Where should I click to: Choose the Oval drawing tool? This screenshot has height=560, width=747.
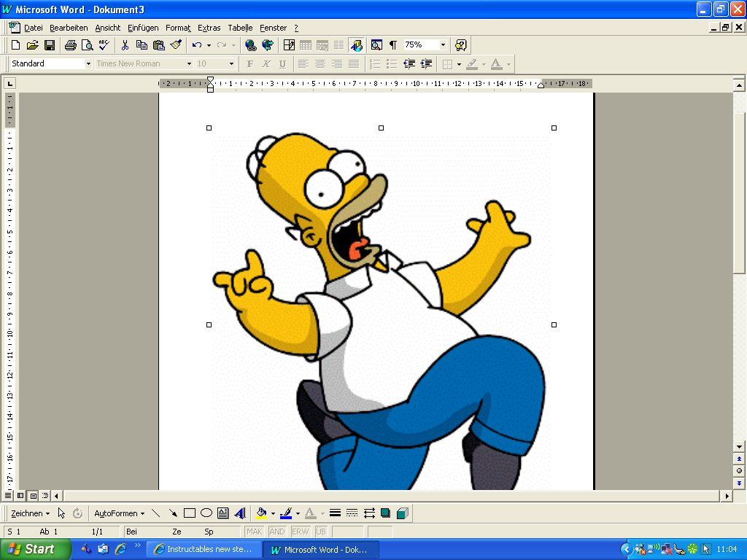click(x=206, y=513)
